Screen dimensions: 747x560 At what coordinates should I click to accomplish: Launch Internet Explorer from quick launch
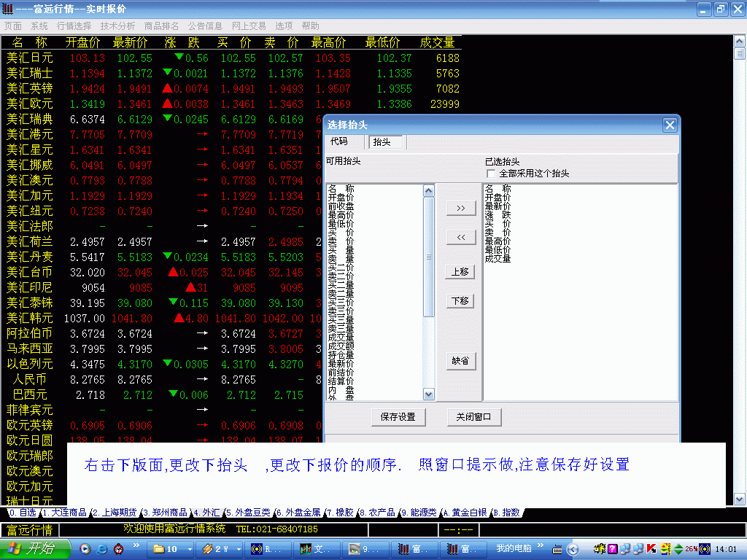[102, 549]
